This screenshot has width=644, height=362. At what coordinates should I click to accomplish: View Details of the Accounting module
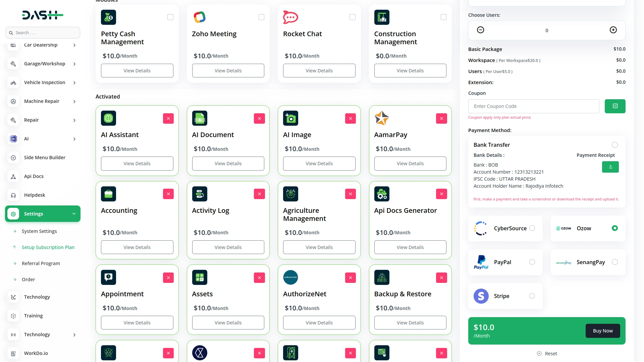pyautogui.click(x=137, y=247)
